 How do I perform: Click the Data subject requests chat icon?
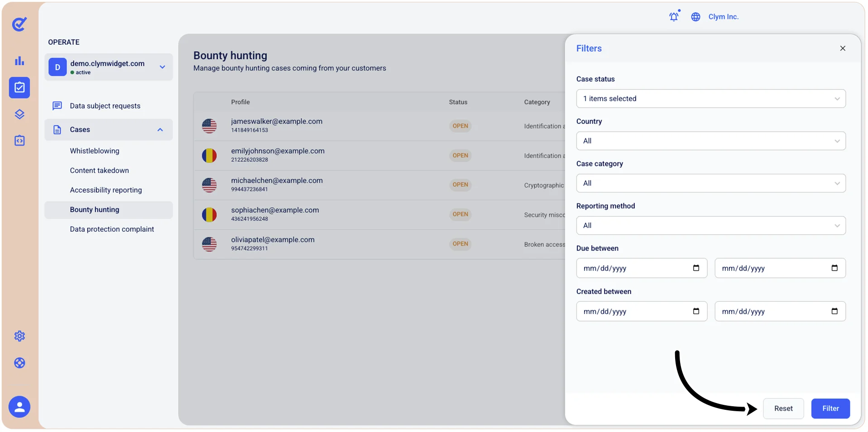coord(57,106)
